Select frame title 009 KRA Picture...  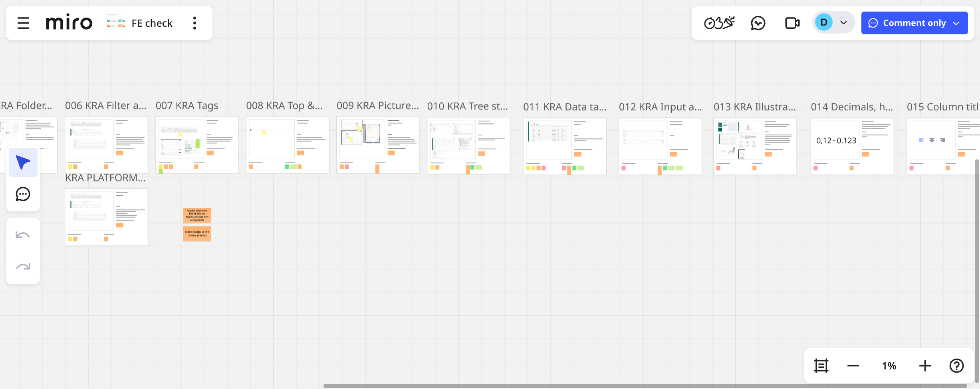pyautogui.click(x=378, y=105)
